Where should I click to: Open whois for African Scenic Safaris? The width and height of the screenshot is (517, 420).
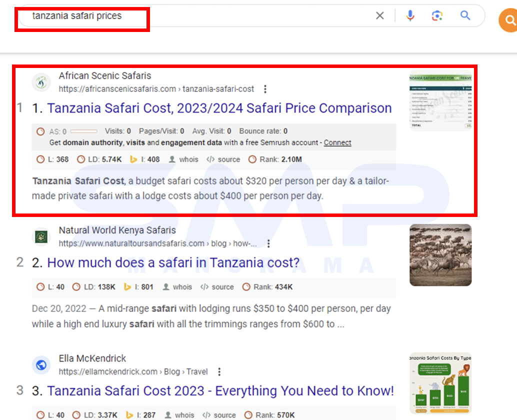[x=183, y=159]
